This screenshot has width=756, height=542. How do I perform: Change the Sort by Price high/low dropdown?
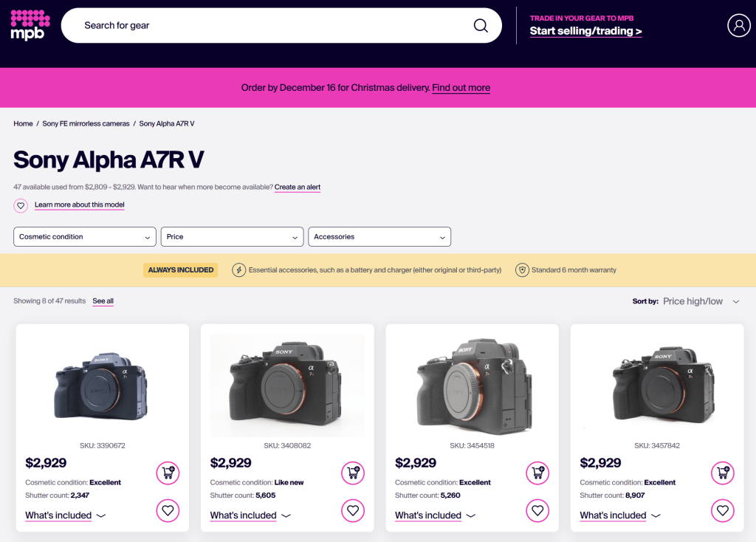click(700, 301)
